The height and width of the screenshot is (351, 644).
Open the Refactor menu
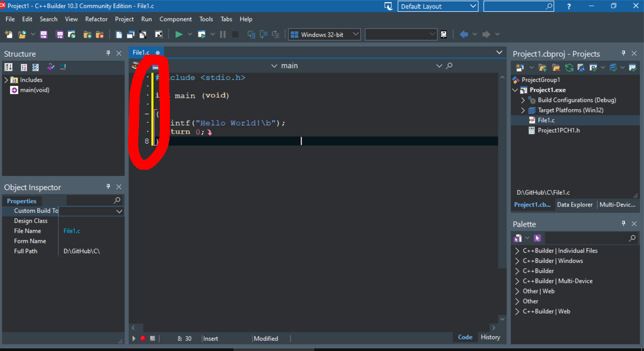(x=96, y=19)
